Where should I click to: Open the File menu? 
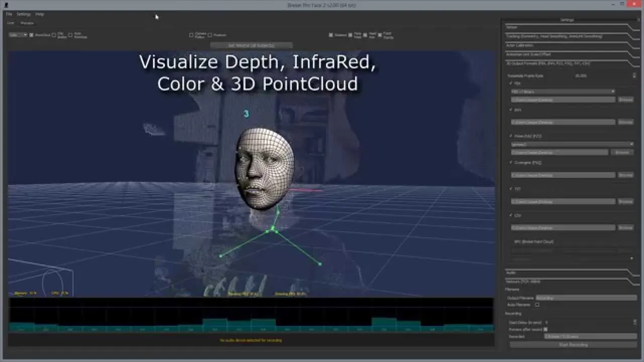pos(9,14)
